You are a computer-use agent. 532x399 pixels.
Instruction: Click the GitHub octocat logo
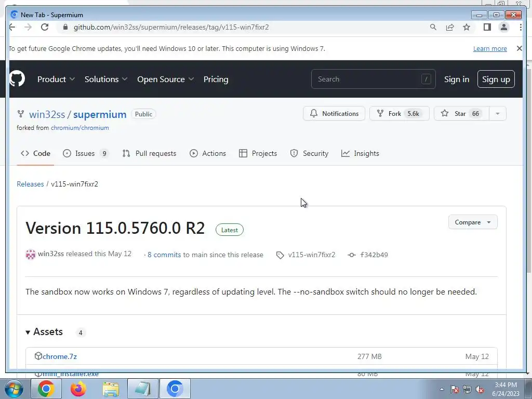[x=17, y=79]
